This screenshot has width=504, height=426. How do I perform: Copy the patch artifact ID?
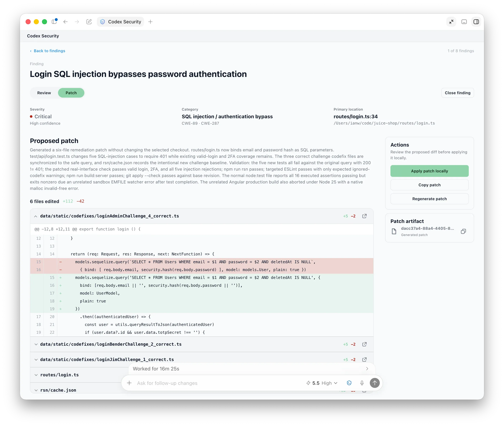(x=463, y=231)
